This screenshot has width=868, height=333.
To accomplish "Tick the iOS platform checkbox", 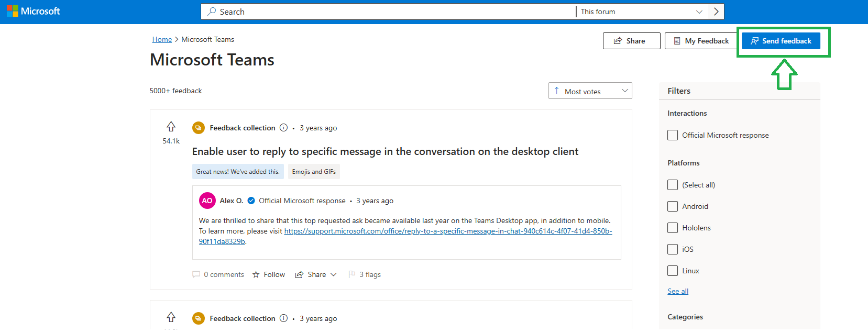I will point(673,249).
